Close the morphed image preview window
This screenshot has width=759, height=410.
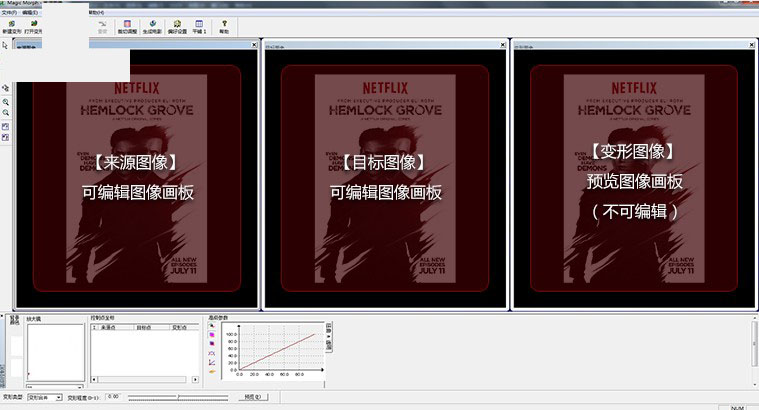tap(752, 45)
